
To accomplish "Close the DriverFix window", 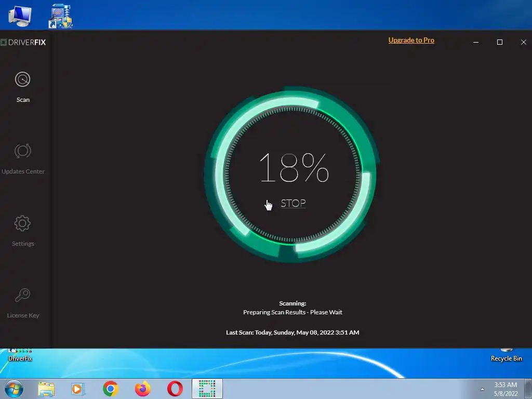I will pyautogui.click(x=524, y=42).
